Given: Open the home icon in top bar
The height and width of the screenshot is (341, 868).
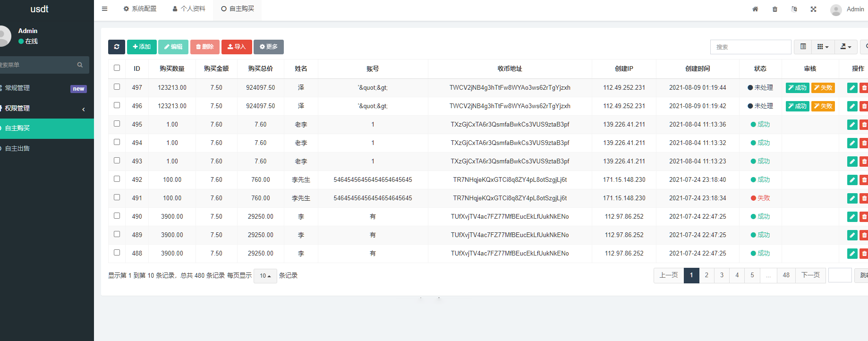Looking at the screenshot, I should [x=755, y=9].
